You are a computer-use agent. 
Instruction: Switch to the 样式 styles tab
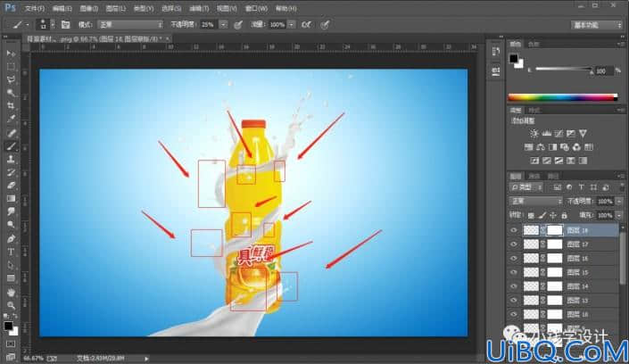click(534, 110)
